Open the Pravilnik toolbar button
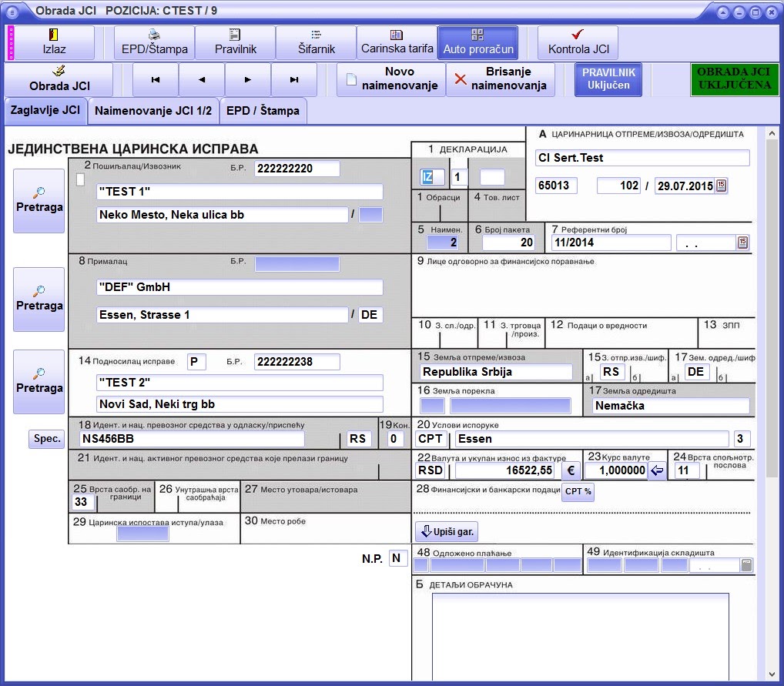The image size is (784, 686). click(x=235, y=43)
